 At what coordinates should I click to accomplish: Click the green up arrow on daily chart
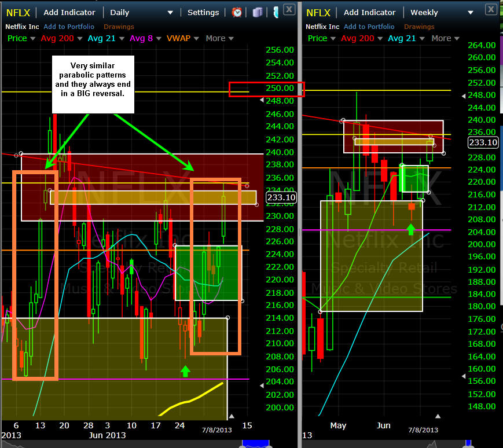point(185,371)
